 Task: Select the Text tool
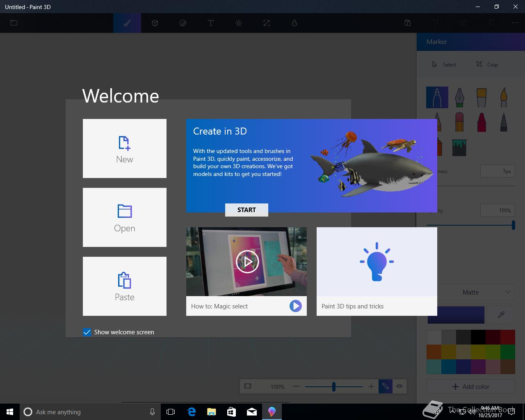pyautogui.click(x=211, y=23)
